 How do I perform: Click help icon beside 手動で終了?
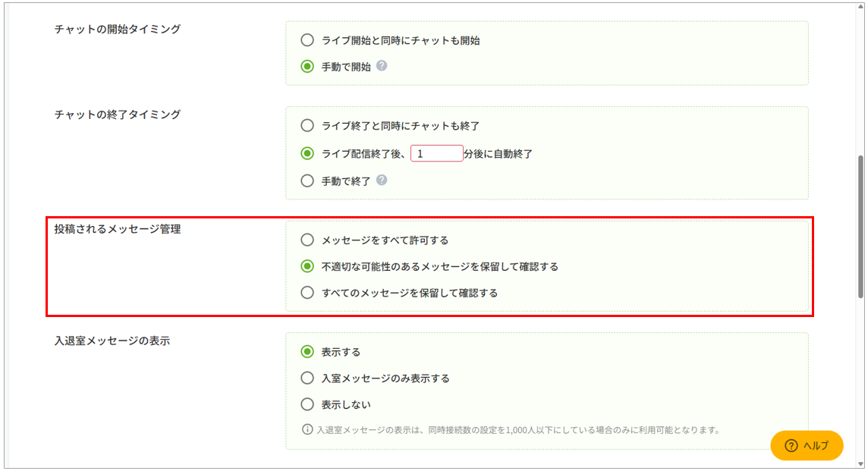pyautogui.click(x=382, y=181)
